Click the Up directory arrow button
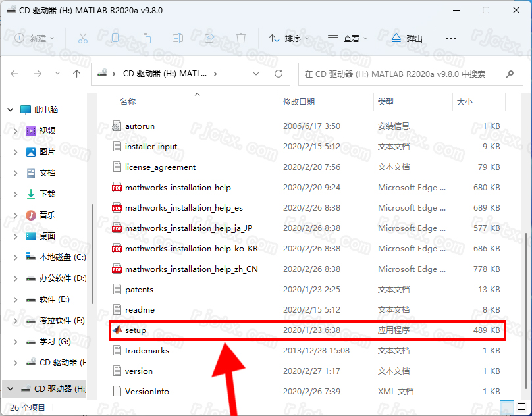This screenshot has width=532, height=416. click(76, 74)
